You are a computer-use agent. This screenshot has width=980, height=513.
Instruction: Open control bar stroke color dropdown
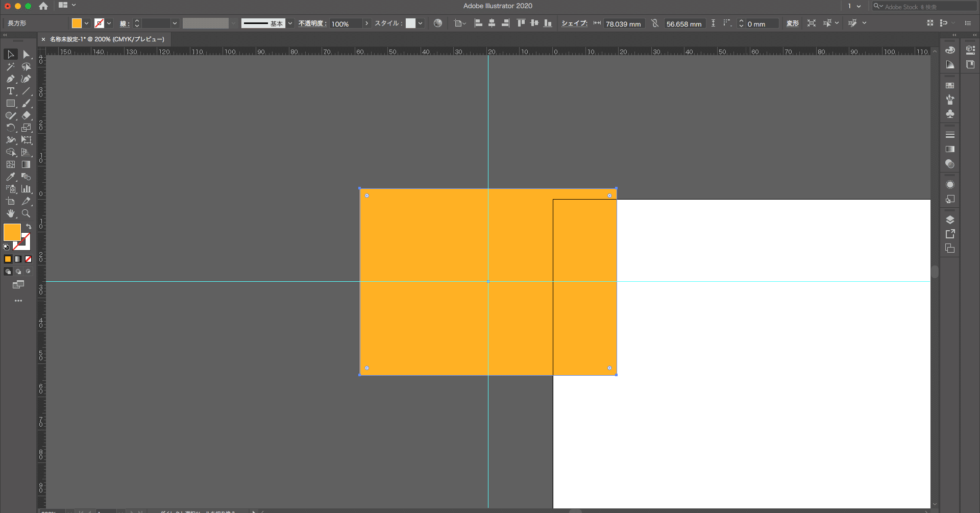coord(109,23)
